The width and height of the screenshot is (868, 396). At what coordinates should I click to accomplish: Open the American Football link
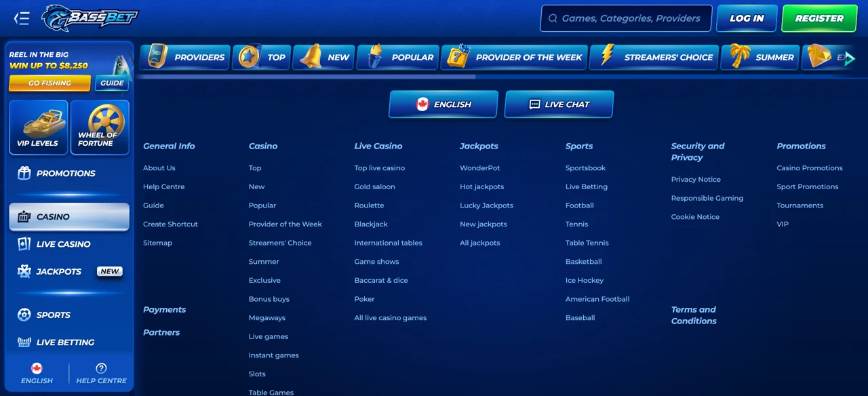click(x=597, y=299)
